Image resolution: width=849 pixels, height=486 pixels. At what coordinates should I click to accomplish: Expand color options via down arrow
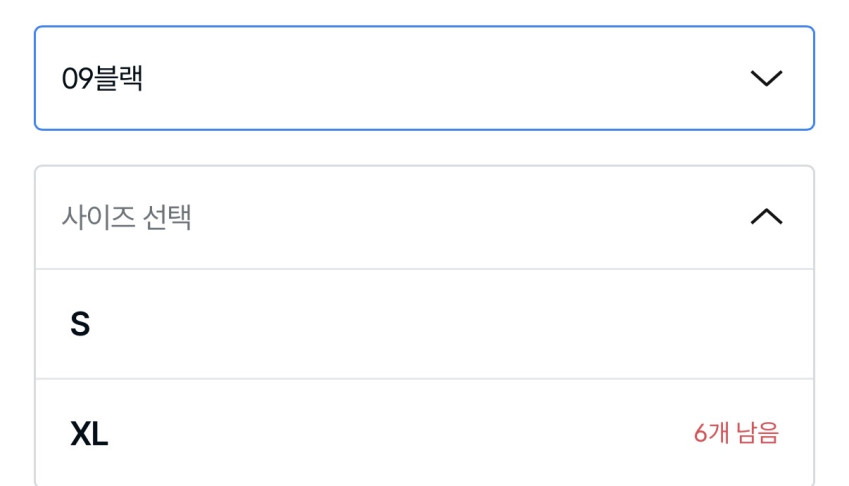click(766, 78)
